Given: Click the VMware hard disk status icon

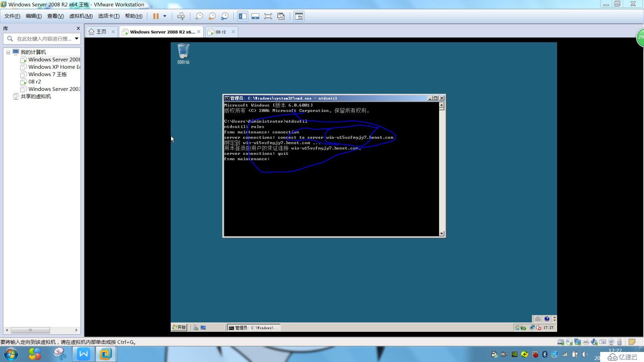Looking at the screenshot, I should pyautogui.click(x=561, y=342).
